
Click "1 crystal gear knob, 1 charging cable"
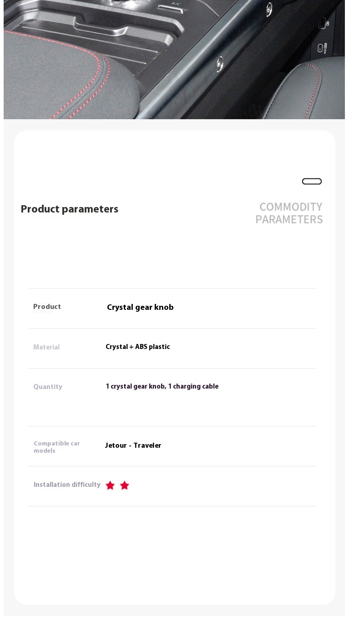pos(162,387)
